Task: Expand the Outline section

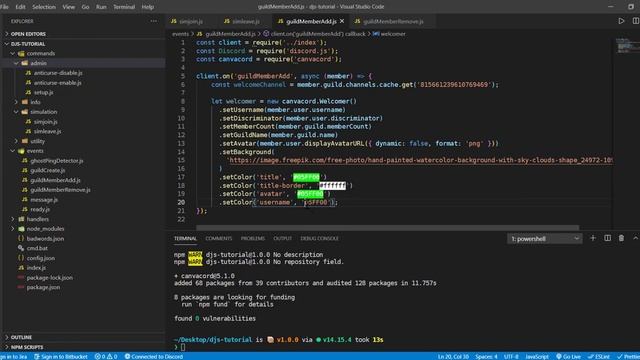Action: 21,337
